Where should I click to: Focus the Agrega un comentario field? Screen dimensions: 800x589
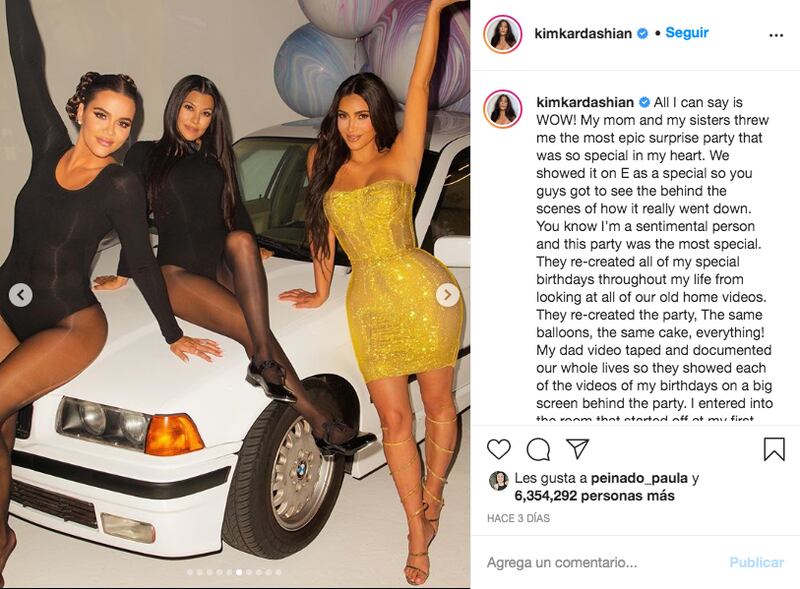pos(604,562)
